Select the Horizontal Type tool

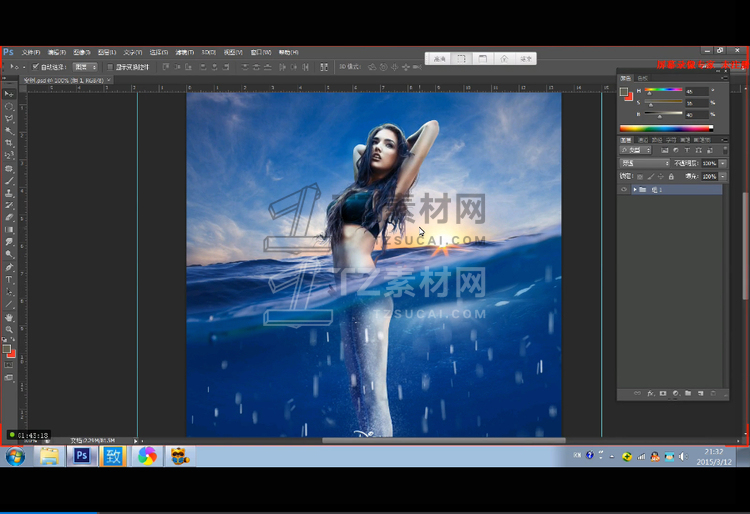point(9,280)
